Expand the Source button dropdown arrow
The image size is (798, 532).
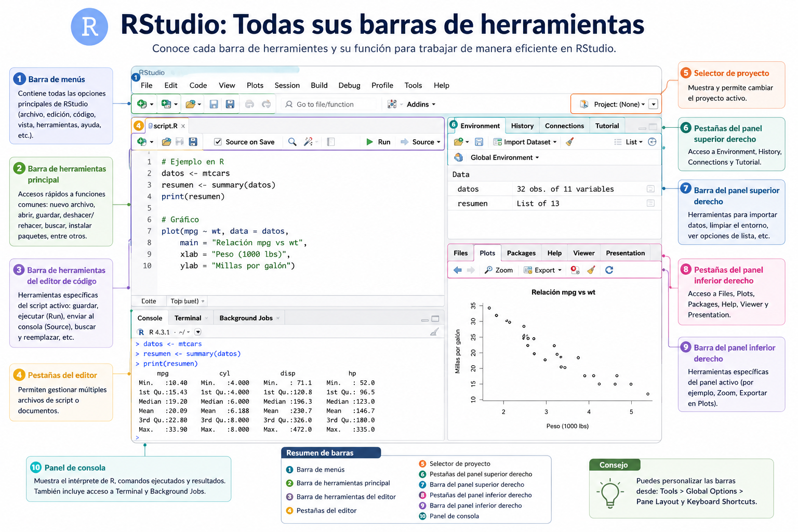(438, 142)
